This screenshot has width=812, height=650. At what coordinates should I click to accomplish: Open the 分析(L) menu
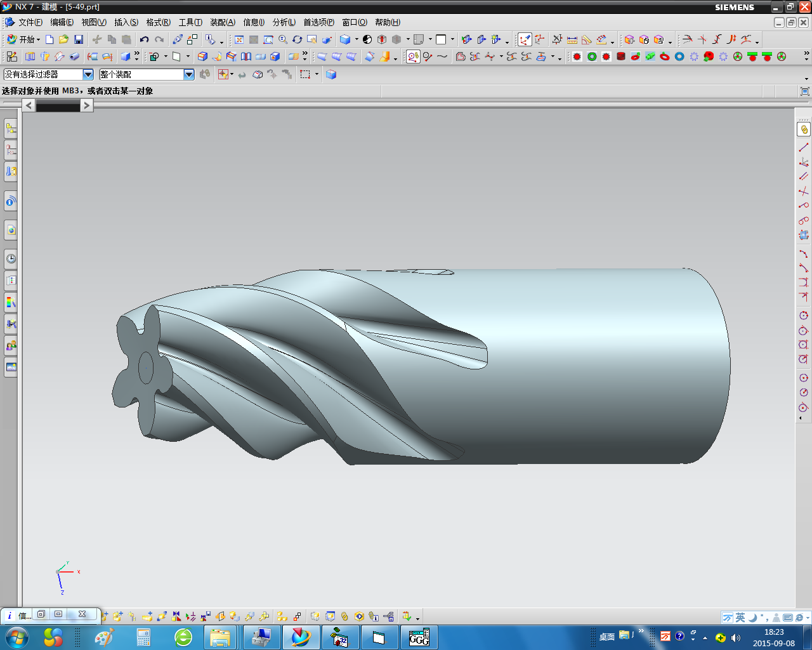point(284,22)
